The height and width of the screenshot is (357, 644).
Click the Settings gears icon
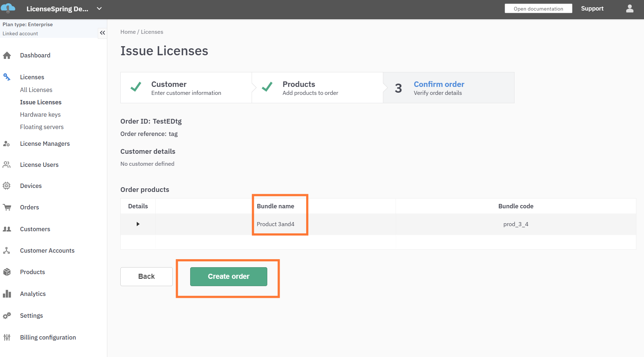[x=7, y=316]
